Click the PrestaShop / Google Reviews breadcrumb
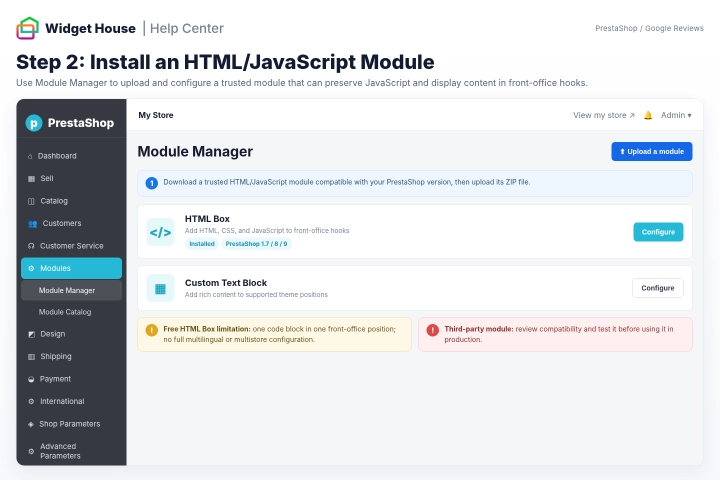Viewport: 720px width, 480px height. pos(649,28)
